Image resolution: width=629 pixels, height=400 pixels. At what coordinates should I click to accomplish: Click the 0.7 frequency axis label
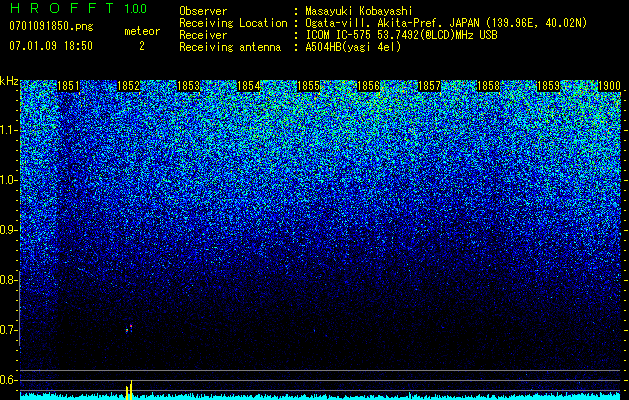point(8,330)
